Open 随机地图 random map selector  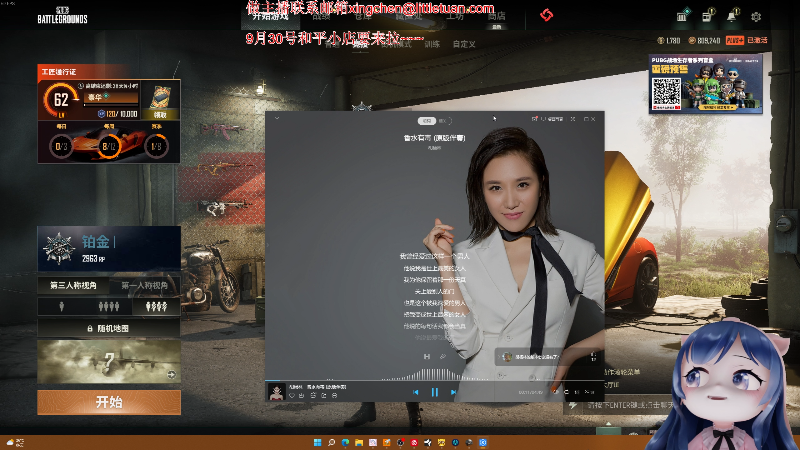pos(109,328)
